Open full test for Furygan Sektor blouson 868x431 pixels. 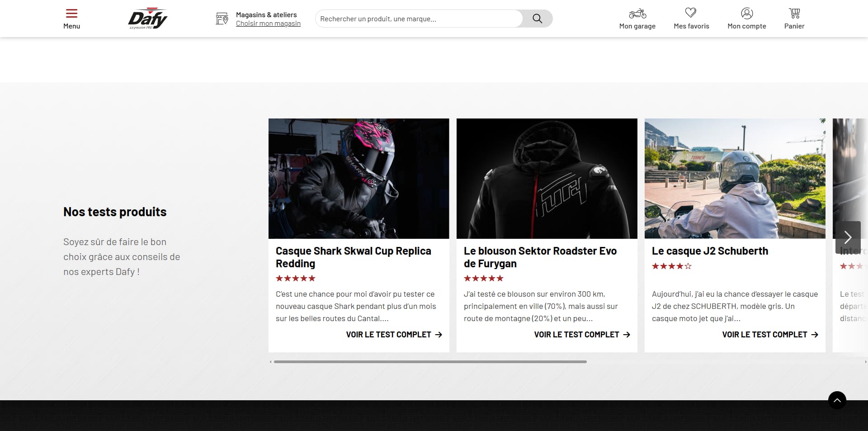582,335
